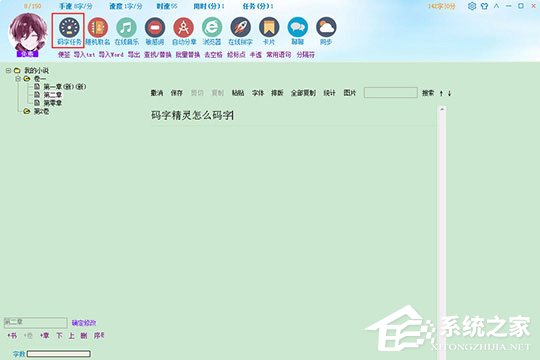
Task: Click 去空格 remove spaces
Action: tap(213, 54)
